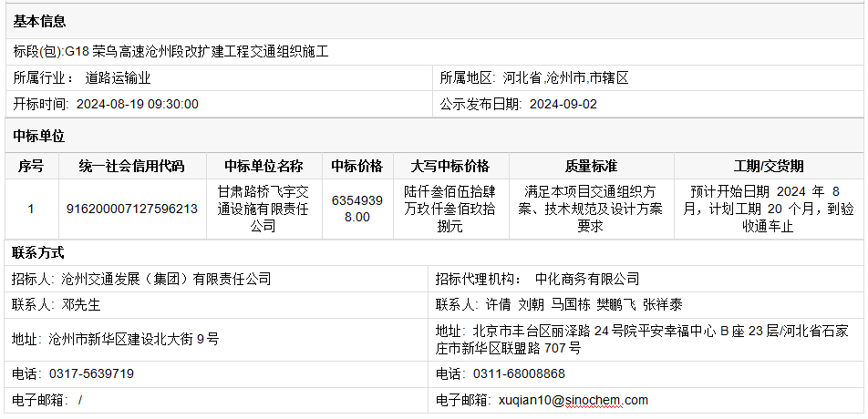Click the 道路运输业 industry value
Viewport: 868px width, 419px height.
click(x=119, y=78)
